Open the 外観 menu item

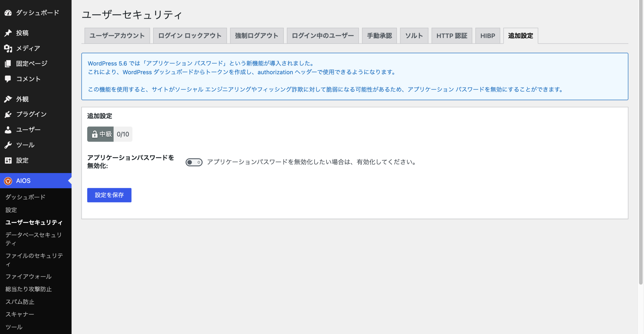pyautogui.click(x=36, y=99)
